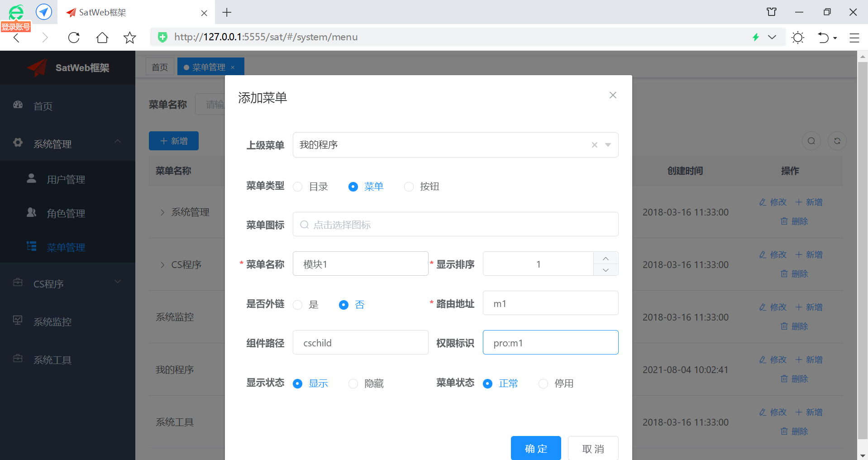Focus the 菜单名称 field containing 模块1

click(x=360, y=264)
